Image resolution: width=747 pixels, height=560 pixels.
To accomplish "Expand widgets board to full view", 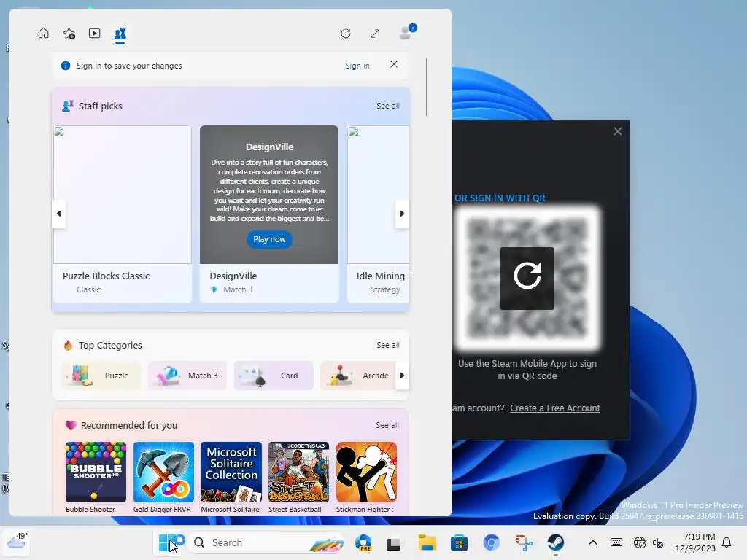I will point(375,34).
